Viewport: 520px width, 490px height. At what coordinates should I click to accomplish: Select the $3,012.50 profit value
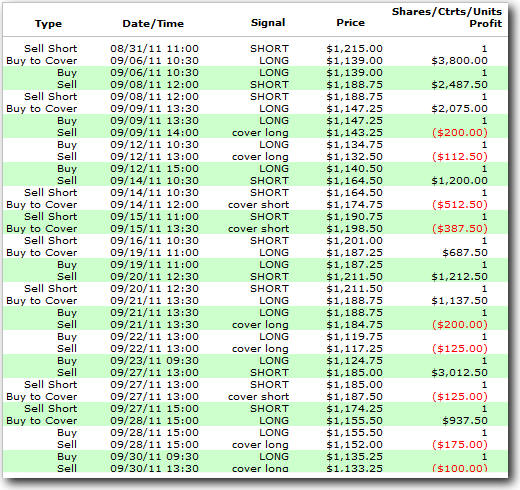459,373
